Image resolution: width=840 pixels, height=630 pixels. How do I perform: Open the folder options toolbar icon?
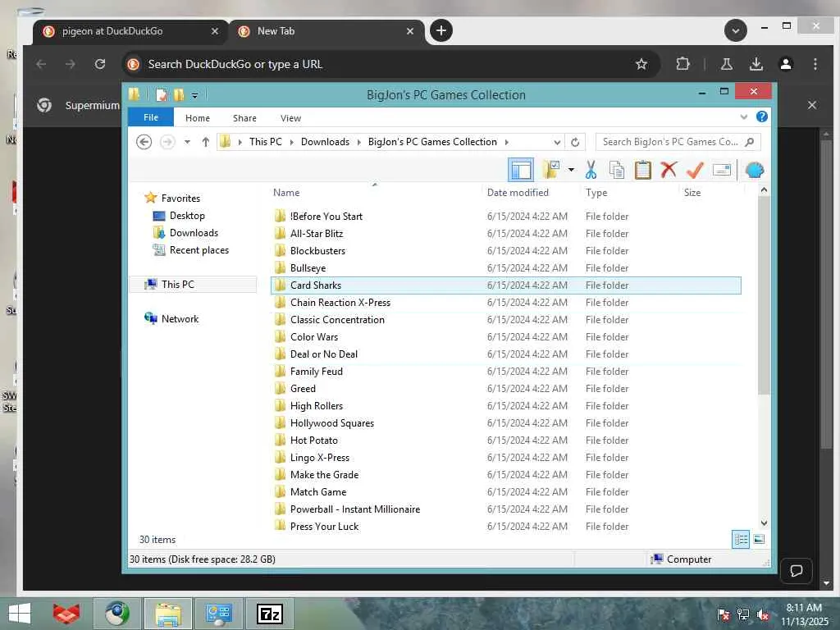pyautogui.click(x=550, y=171)
